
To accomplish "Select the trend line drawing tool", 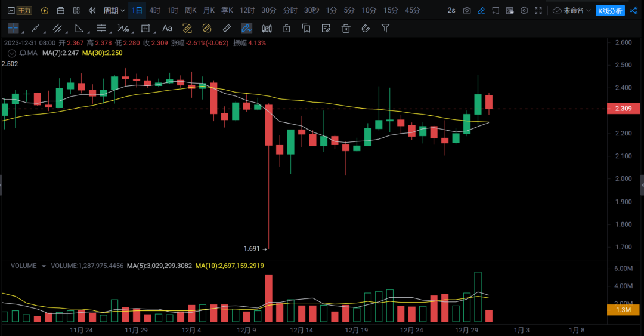I will [35, 28].
